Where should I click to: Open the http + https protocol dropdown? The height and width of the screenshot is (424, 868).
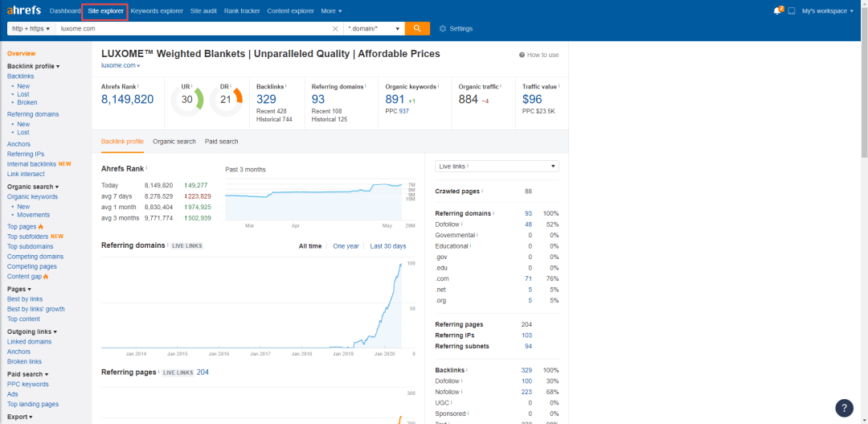tap(31, 28)
